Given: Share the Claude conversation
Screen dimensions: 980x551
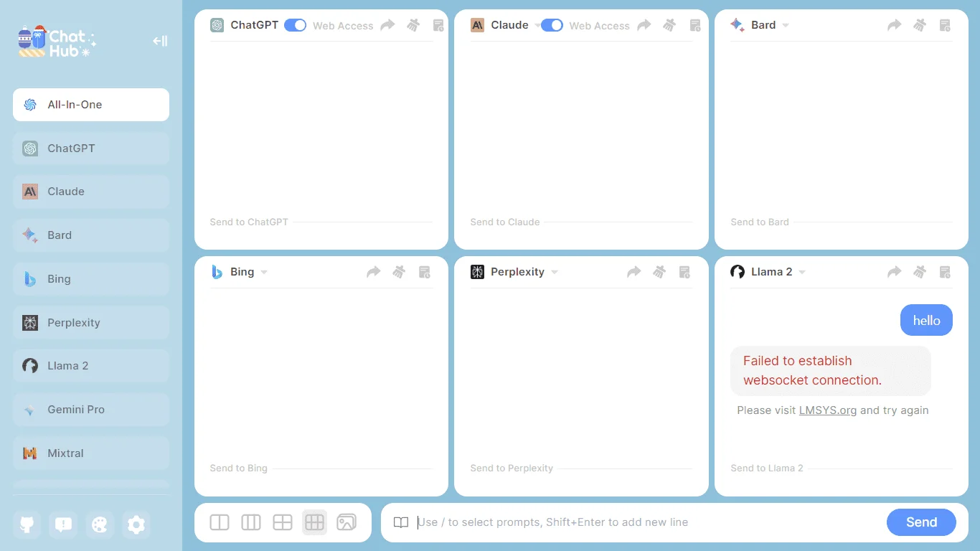Looking at the screenshot, I should pyautogui.click(x=644, y=25).
